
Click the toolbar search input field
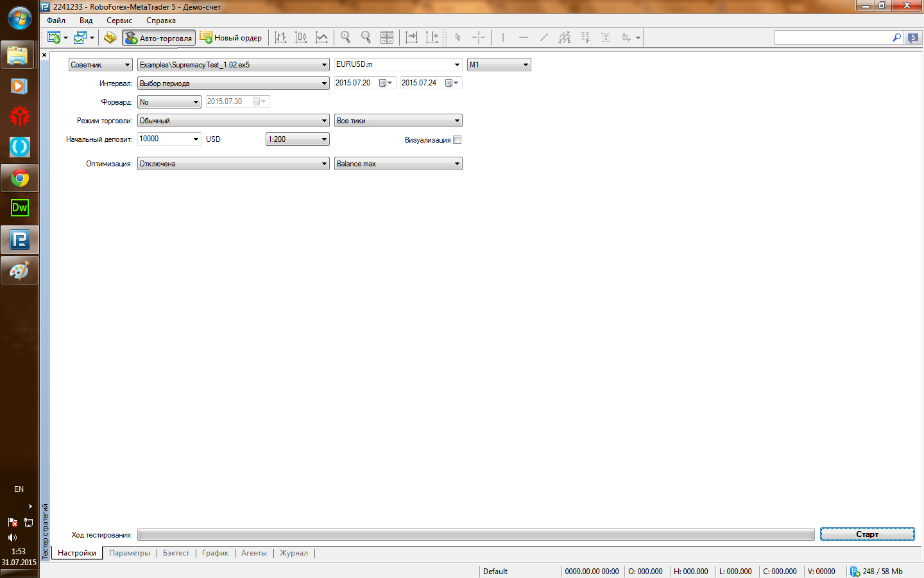(833, 38)
